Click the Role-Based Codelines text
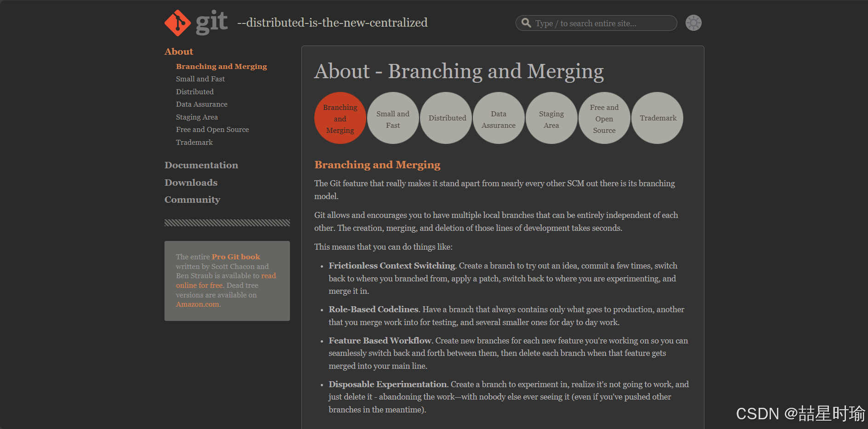The width and height of the screenshot is (868, 429). [x=374, y=309]
